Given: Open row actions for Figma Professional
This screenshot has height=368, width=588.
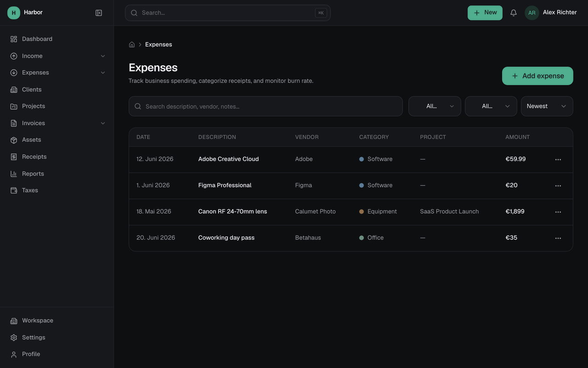Looking at the screenshot, I should [558, 186].
